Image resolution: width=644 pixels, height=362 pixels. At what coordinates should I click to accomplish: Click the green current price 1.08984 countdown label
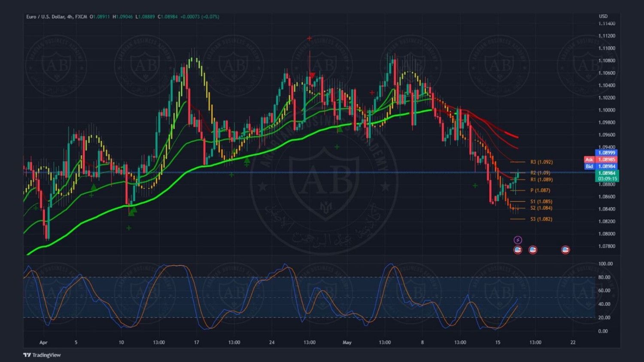click(x=607, y=176)
